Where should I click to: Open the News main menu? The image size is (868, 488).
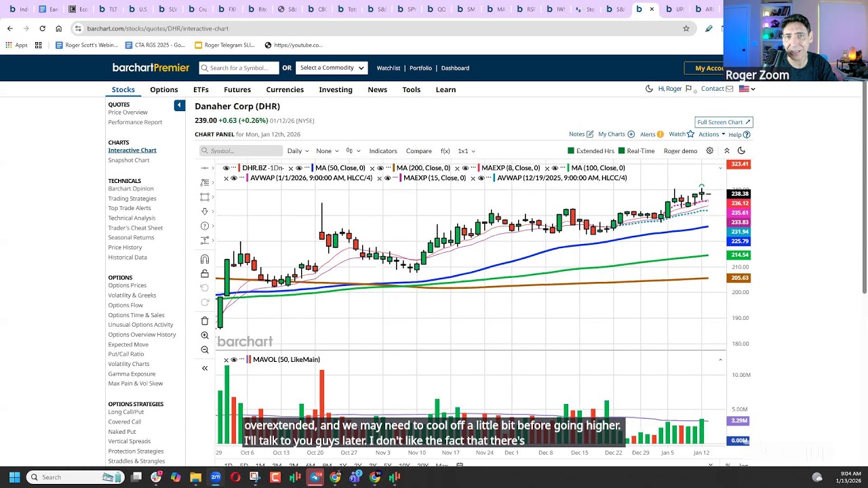[377, 89]
